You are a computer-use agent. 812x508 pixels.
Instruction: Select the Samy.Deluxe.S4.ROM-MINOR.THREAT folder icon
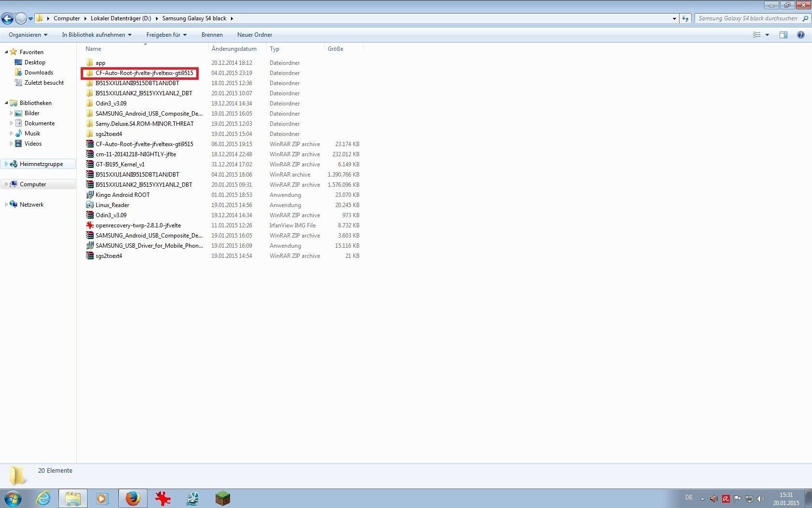click(x=89, y=124)
